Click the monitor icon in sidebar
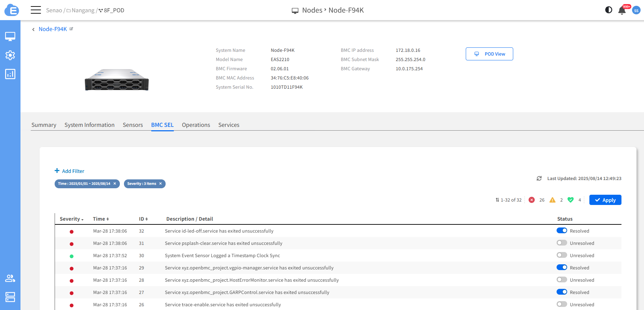 pos(10,36)
